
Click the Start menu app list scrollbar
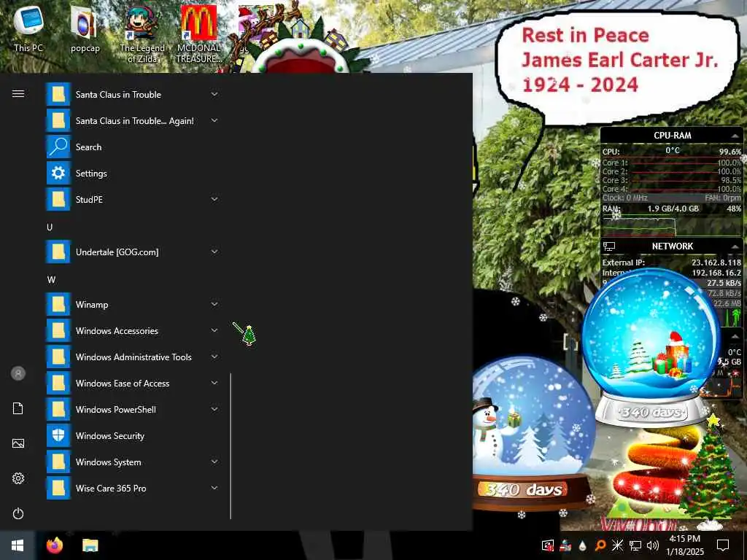[x=231, y=446]
